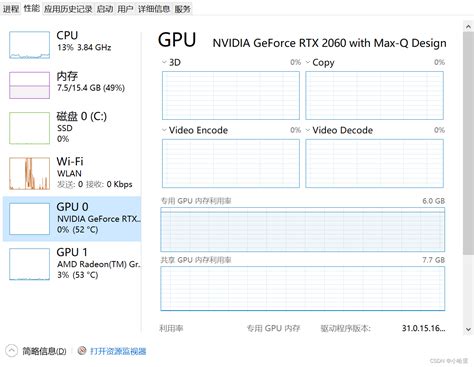The width and height of the screenshot is (474, 367).
Task: Switch to the 应用历史记录 tab
Action: (x=68, y=9)
